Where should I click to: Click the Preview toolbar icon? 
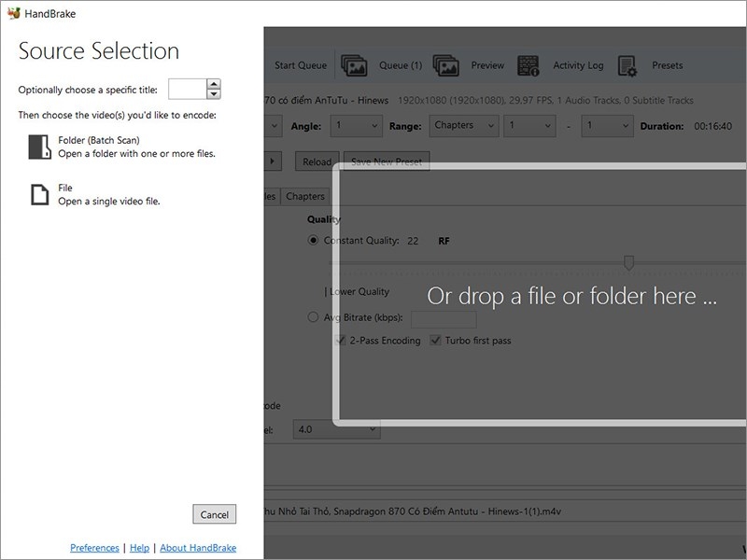tap(446, 65)
